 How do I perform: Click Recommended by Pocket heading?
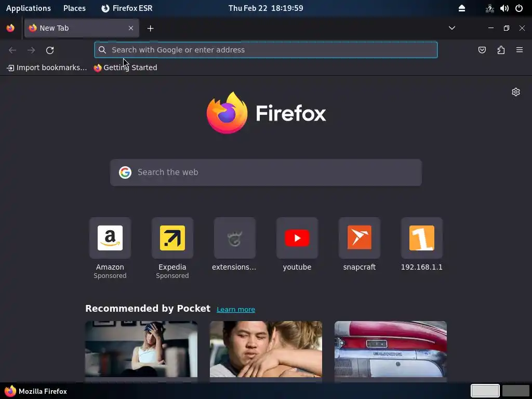click(x=148, y=309)
